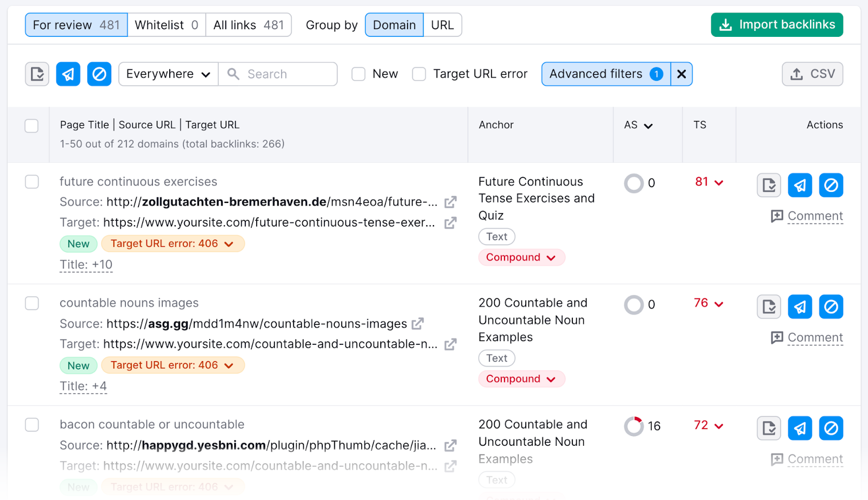868x500 pixels.
Task: Expand the Compound badge on the first anchor
Action: click(x=521, y=257)
